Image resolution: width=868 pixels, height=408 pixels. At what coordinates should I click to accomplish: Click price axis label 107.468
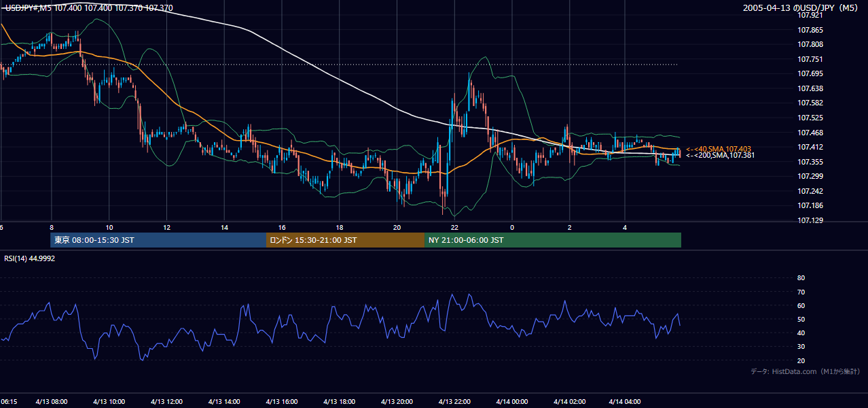pos(811,133)
